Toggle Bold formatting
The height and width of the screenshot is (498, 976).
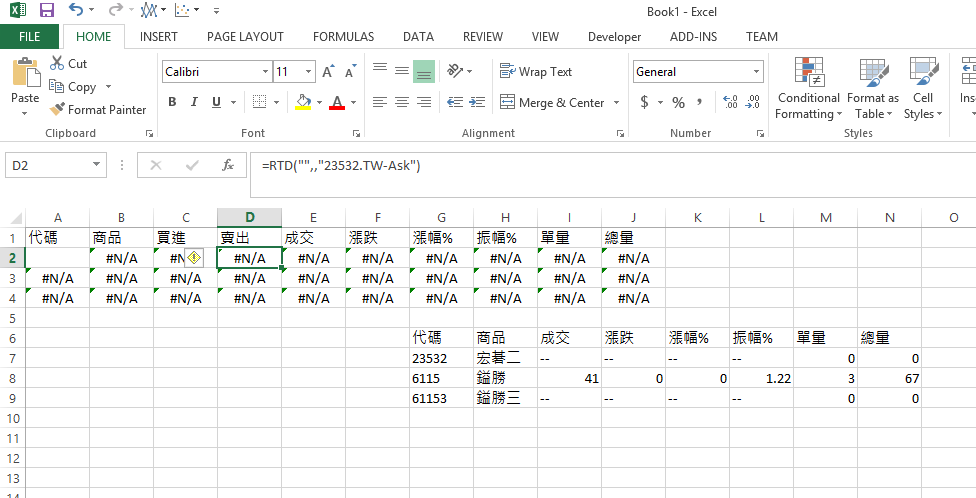[x=172, y=102]
